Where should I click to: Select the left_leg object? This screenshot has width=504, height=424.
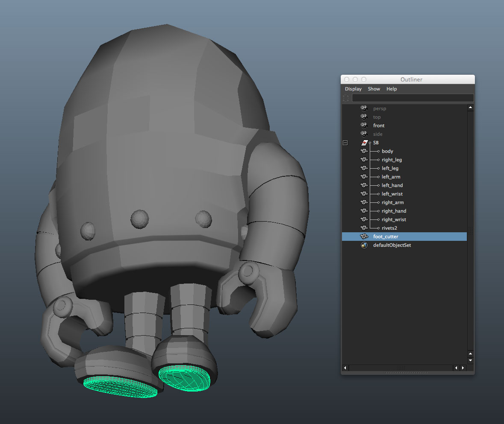390,168
